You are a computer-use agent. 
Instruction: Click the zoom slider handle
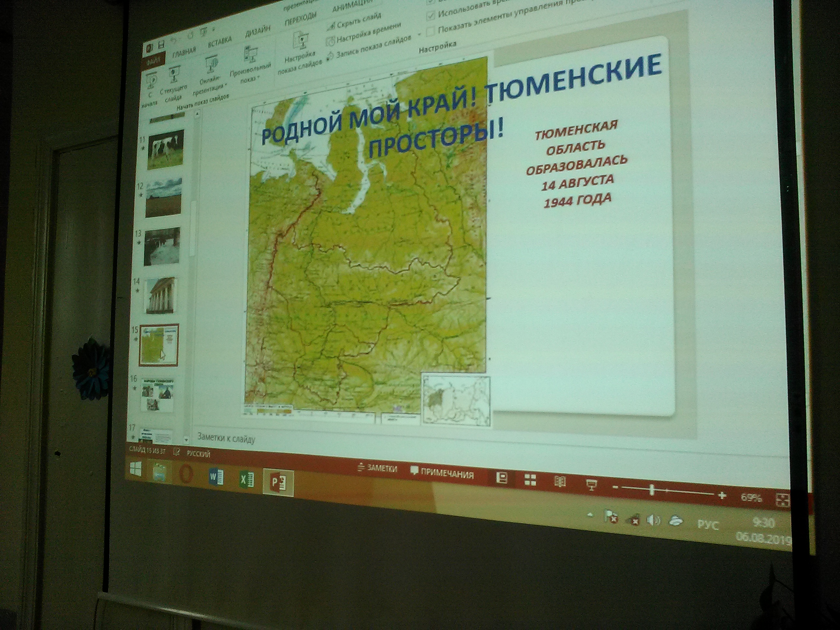click(652, 489)
